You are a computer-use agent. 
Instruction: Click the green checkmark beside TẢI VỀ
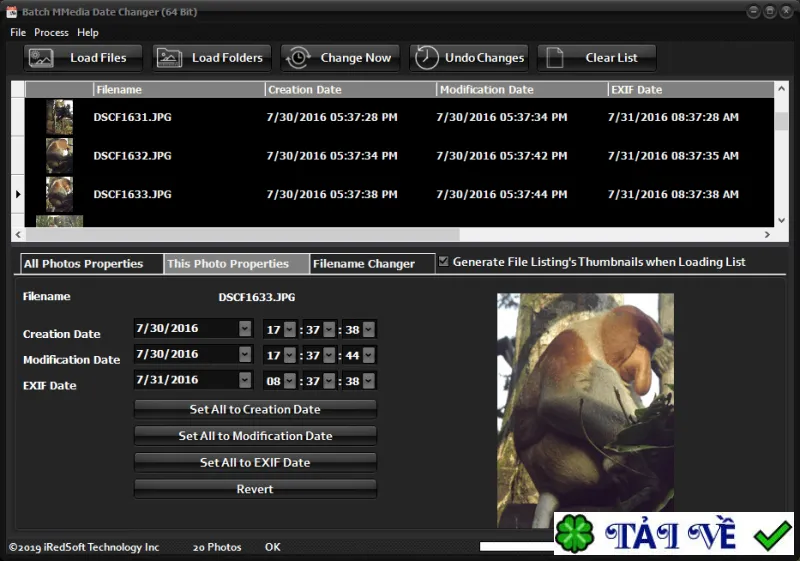pos(772,535)
